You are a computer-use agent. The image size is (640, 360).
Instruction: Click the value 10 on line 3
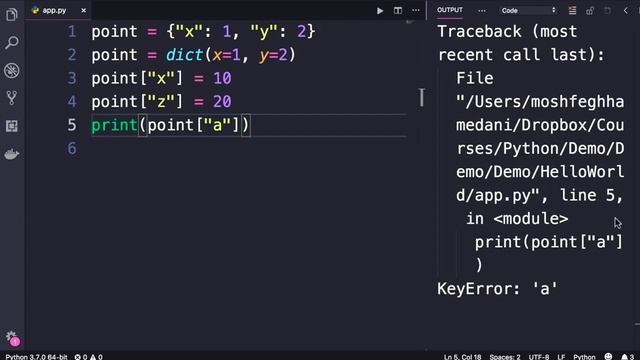point(222,78)
